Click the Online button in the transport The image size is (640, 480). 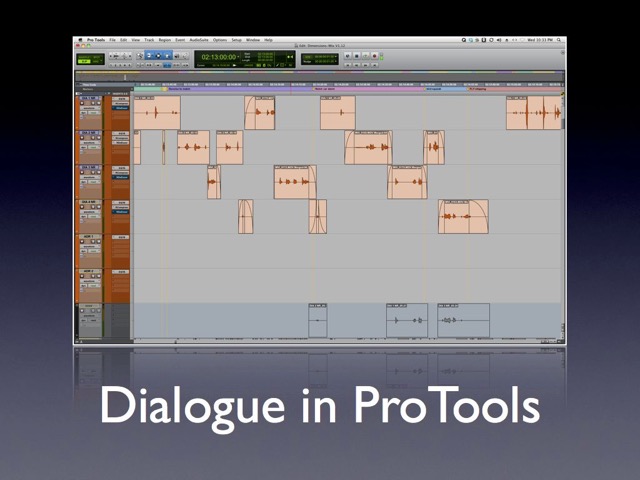(x=348, y=56)
